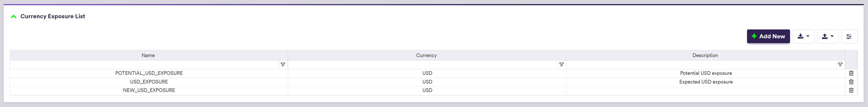The image size is (868, 107).
Task: Delete the POTENTIAL_USD_EXPOSURE row
Action: (851, 73)
